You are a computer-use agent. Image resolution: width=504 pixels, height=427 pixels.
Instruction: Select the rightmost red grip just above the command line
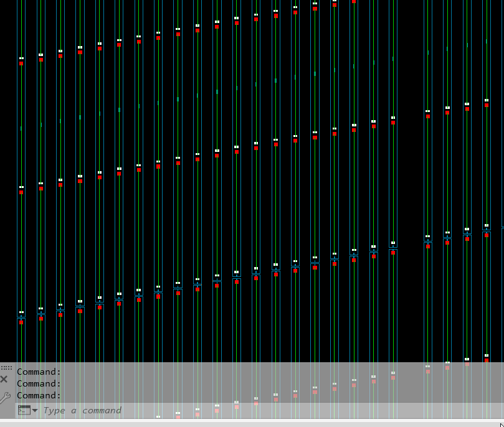[x=487, y=360]
